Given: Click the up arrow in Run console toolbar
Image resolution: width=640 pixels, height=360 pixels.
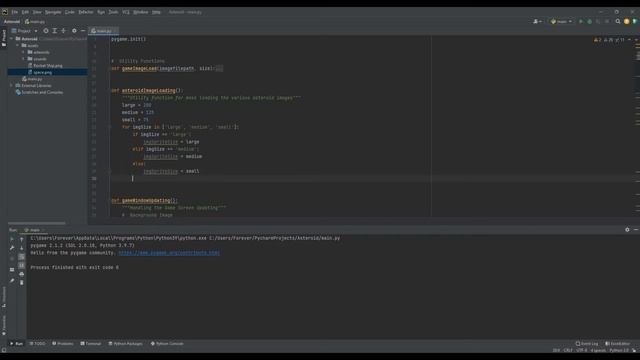Looking at the screenshot, I should pos(22,240).
